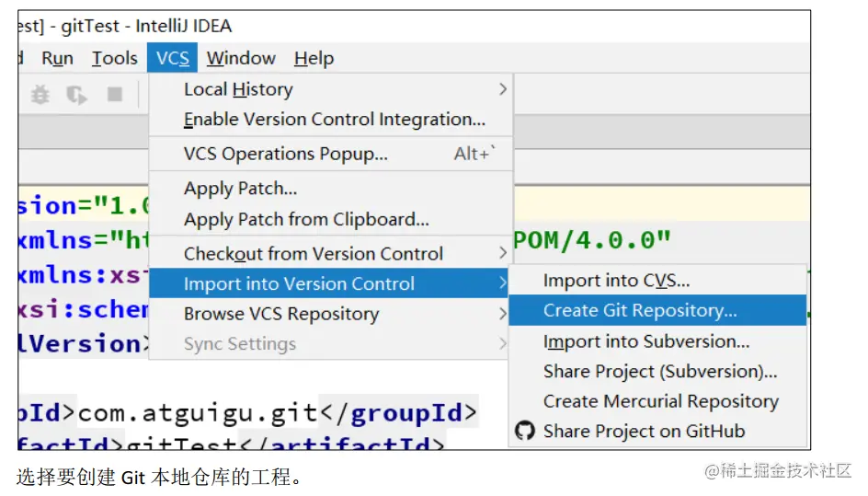Select Import into Version Control item

click(x=329, y=283)
